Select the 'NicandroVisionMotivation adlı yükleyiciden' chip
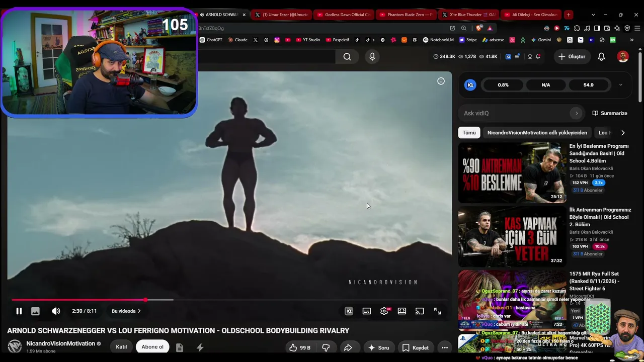Image resolution: width=644 pixels, height=362 pixels. tap(537, 133)
